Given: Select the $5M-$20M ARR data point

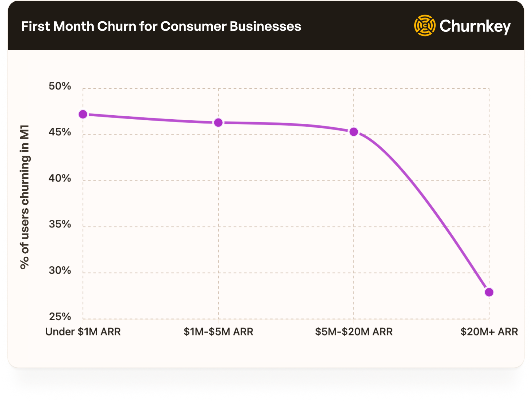Looking at the screenshot, I should click(354, 132).
